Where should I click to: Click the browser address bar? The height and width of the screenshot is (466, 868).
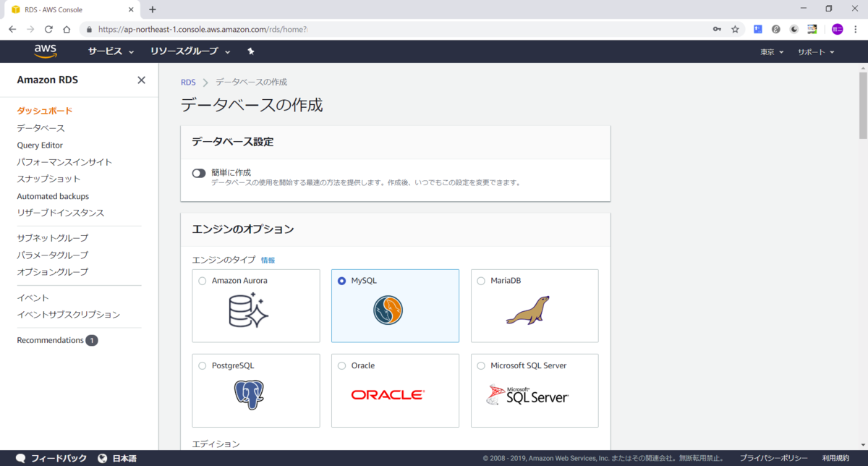click(289, 29)
